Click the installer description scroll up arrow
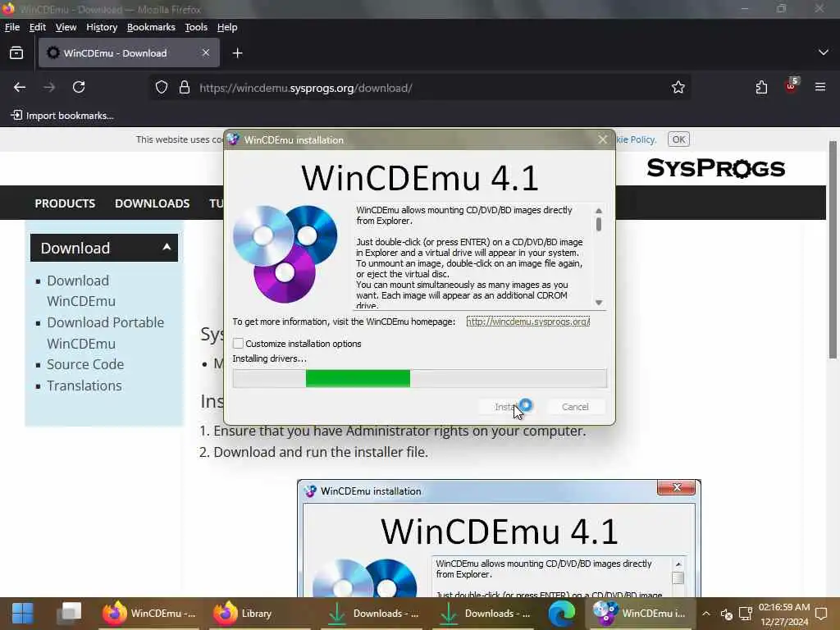The width and height of the screenshot is (840, 630). (x=598, y=211)
